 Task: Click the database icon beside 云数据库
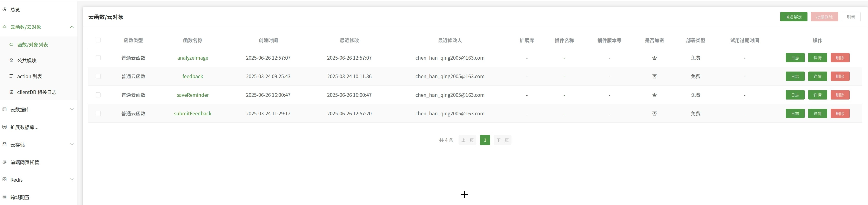click(4, 109)
